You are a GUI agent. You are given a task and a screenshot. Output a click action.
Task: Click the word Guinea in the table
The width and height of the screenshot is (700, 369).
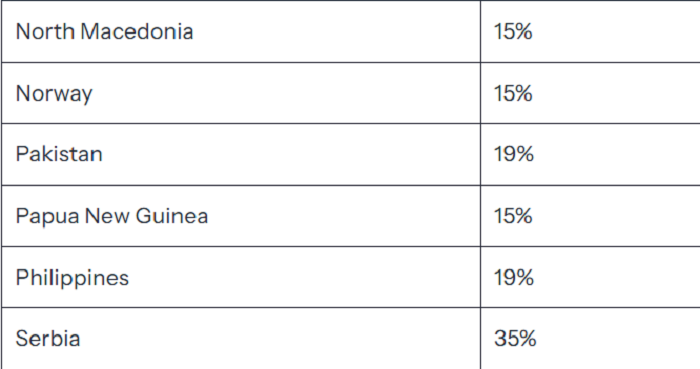tap(172, 216)
